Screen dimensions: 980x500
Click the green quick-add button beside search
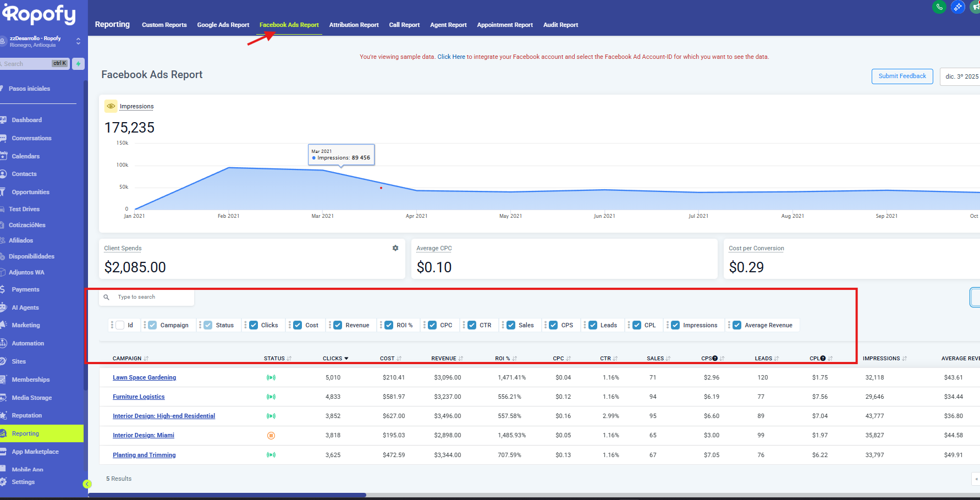point(78,64)
